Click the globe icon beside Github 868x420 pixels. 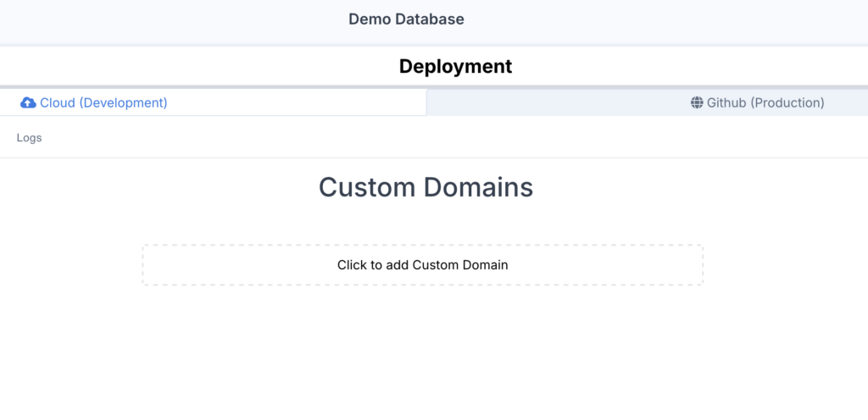tap(697, 102)
